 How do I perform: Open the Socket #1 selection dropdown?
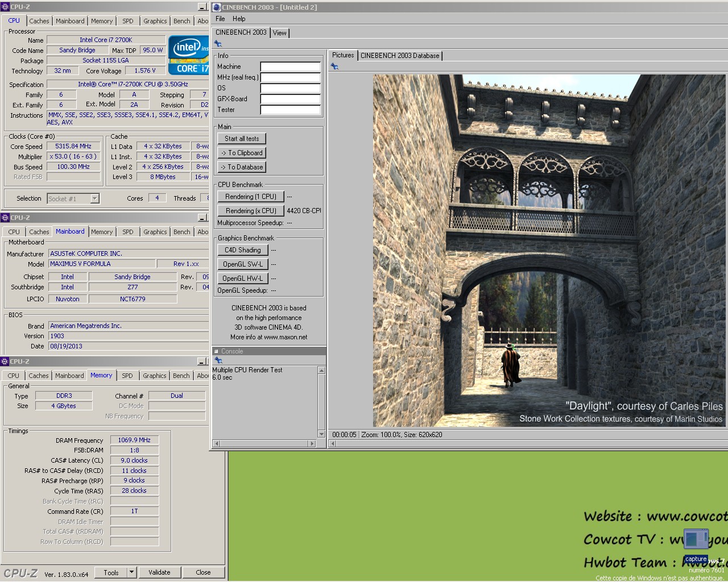point(95,198)
